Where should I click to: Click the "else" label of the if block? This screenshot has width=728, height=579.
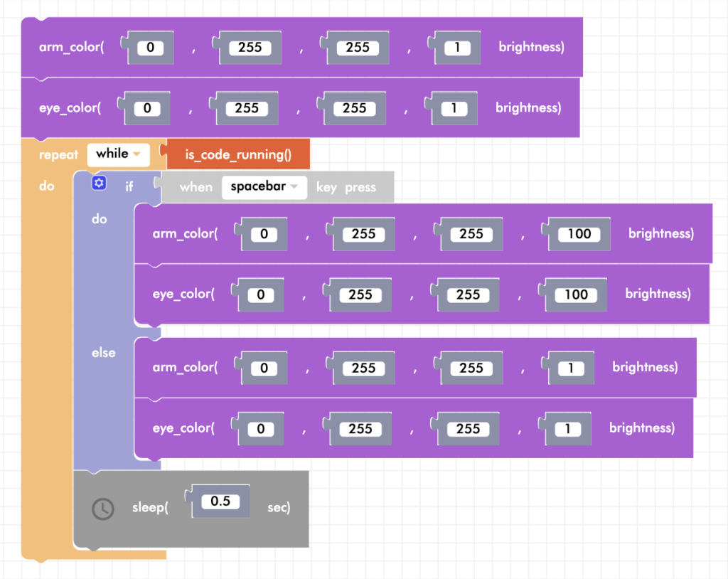pyautogui.click(x=104, y=353)
